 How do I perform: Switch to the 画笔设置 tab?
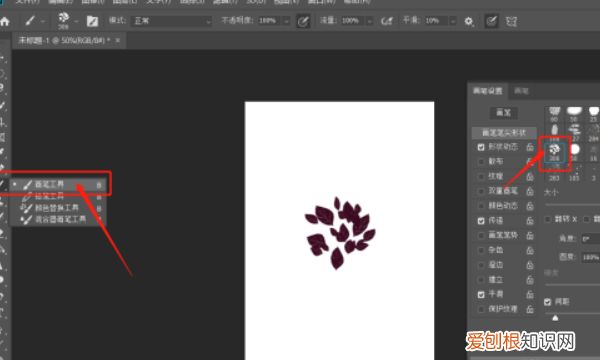click(487, 91)
